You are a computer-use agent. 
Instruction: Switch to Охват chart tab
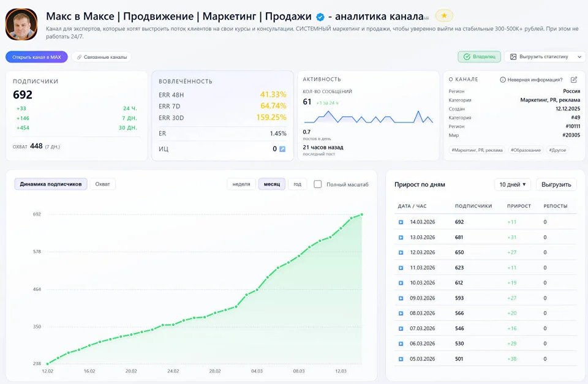102,184
